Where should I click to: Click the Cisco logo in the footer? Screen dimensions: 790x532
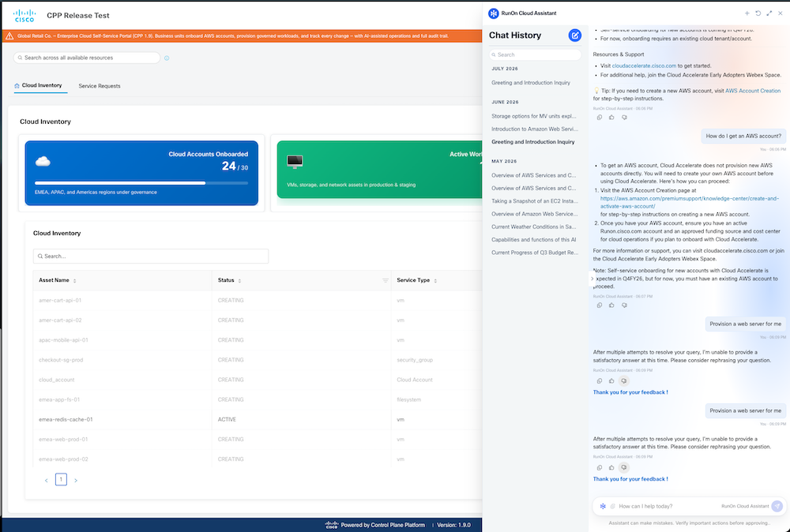(332, 525)
